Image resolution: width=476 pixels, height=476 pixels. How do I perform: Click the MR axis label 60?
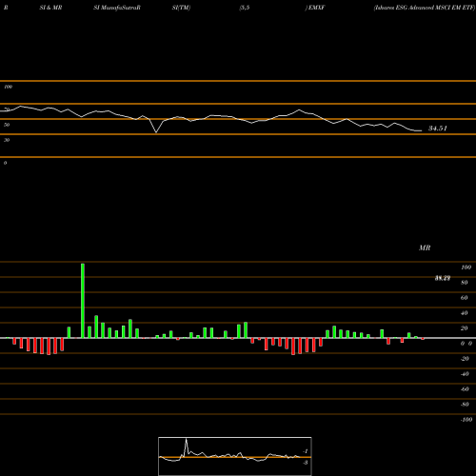[465, 298]
